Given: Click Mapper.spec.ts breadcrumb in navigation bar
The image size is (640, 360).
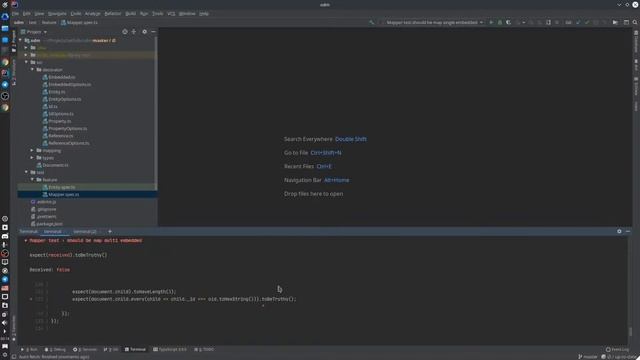Looking at the screenshot, I should coord(79,22).
